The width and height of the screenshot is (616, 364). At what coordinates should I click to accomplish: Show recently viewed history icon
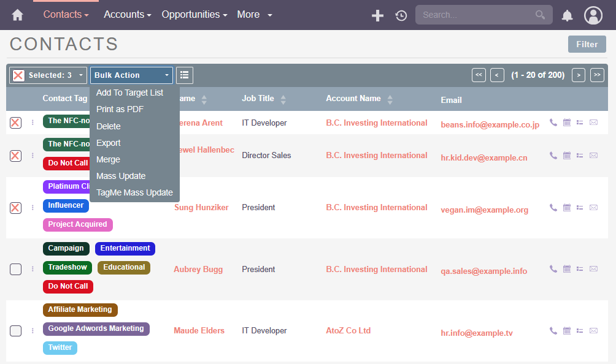pyautogui.click(x=401, y=15)
